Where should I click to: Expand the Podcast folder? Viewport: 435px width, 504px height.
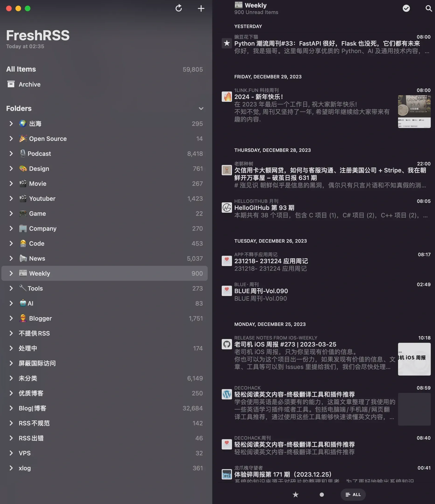[11, 153]
